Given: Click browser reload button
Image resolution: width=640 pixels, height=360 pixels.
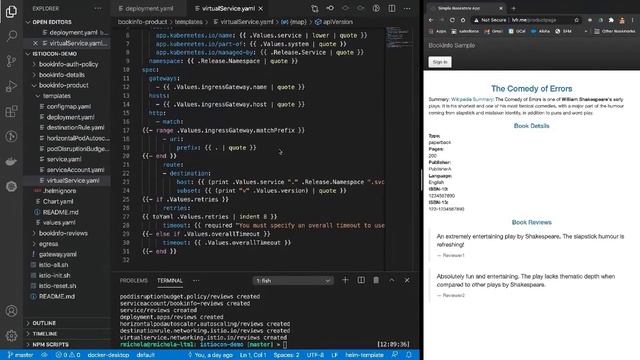Looking at the screenshot, I should [452, 20].
